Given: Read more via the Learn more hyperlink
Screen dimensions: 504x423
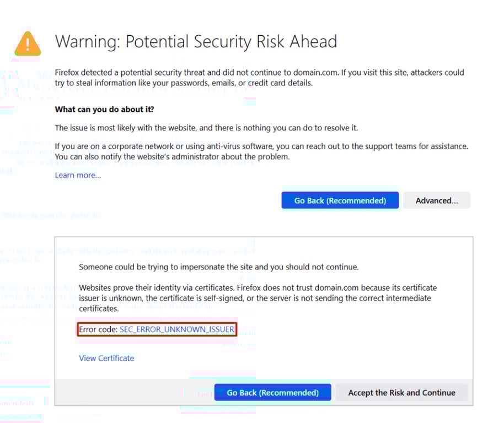Looking at the screenshot, I should [x=77, y=175].
